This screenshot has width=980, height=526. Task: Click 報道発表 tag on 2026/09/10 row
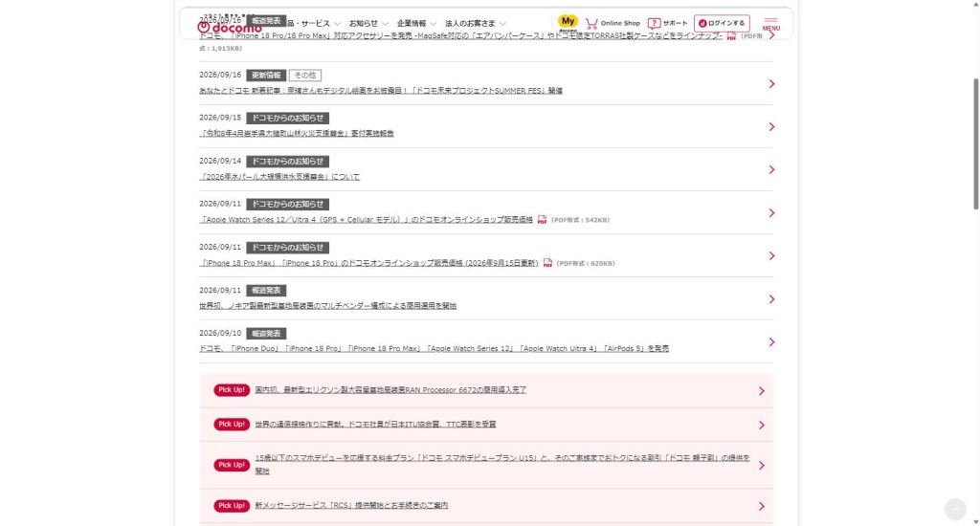[266, 334]
